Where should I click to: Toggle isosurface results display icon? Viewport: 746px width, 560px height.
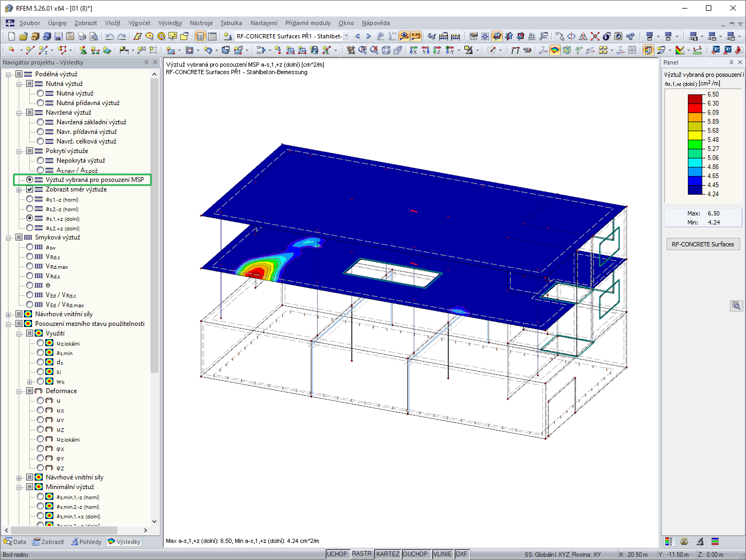555,50
